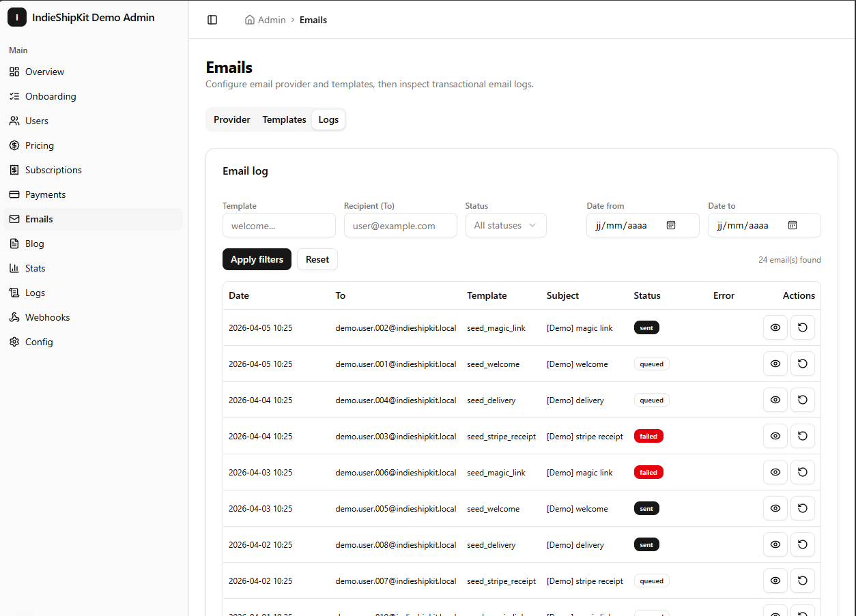Retry failed email to demo.user.006
Screen dimensions: 856x616
[x=803, y=472]
